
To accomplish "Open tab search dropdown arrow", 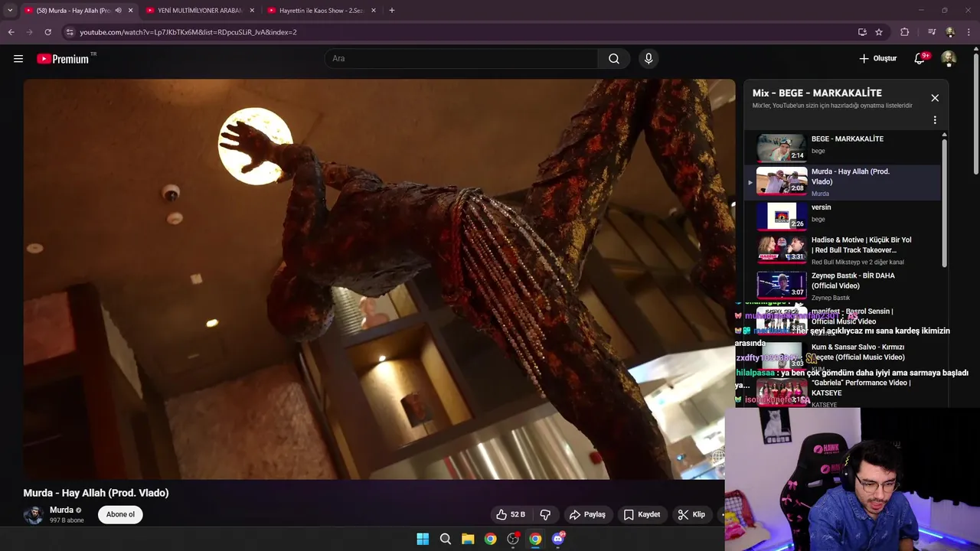I will [10, 11].
